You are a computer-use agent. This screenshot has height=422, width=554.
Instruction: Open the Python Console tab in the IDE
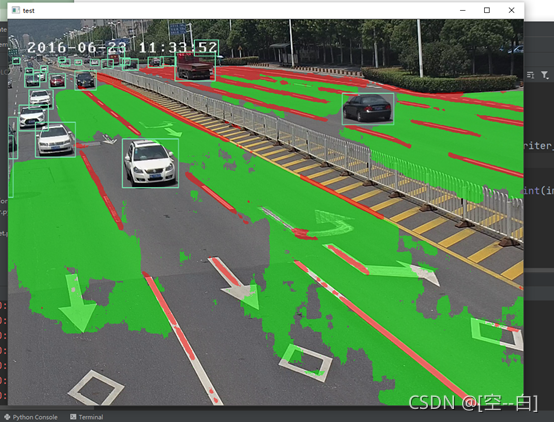pyautogui.click(x=31, y=417)
